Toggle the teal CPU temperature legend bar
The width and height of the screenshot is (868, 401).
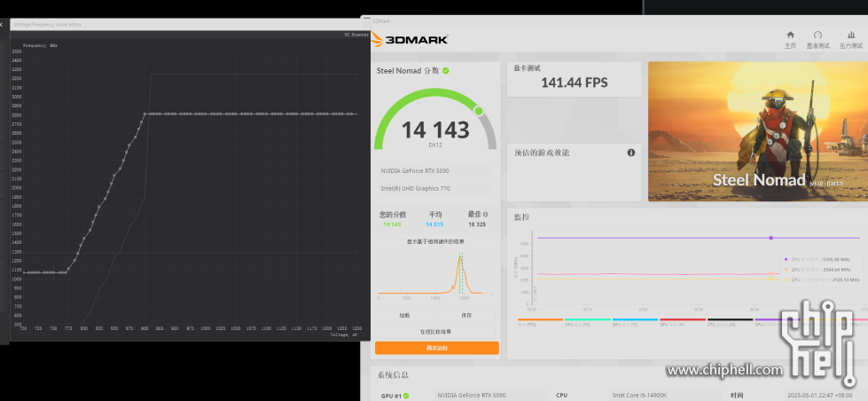[x=587, y=319]
